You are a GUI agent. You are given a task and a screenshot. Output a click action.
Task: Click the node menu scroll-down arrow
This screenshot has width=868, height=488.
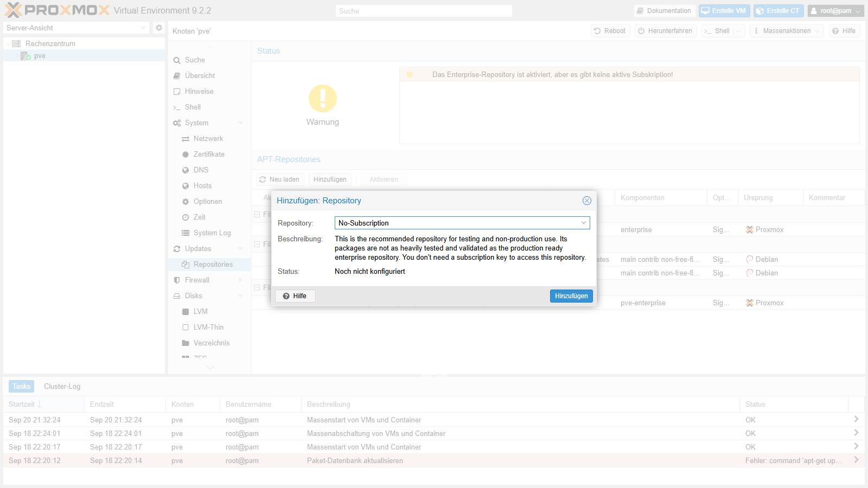point(210,368)
